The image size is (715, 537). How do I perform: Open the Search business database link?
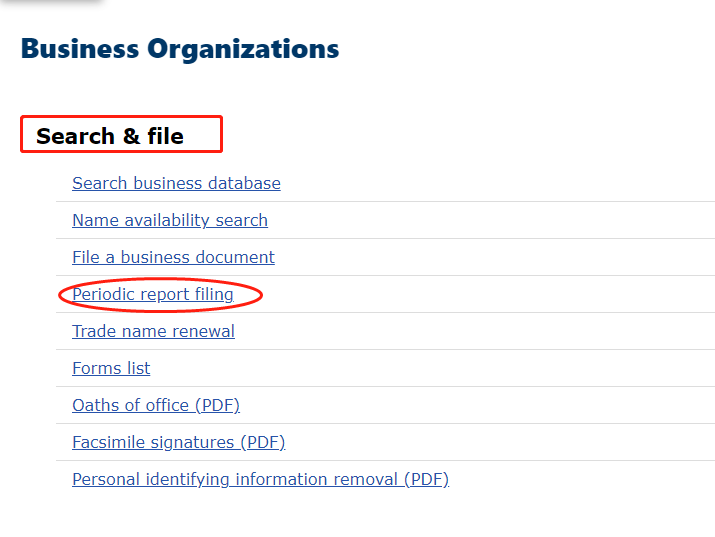pos(176,183)
